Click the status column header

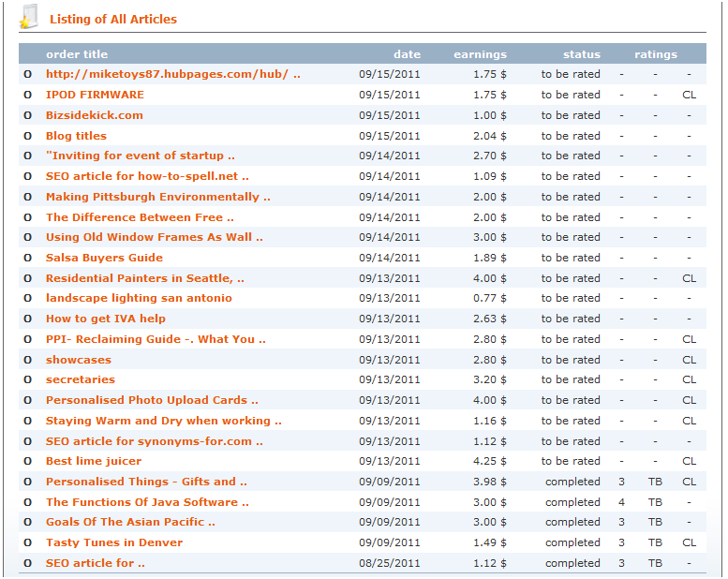[581, 54]
